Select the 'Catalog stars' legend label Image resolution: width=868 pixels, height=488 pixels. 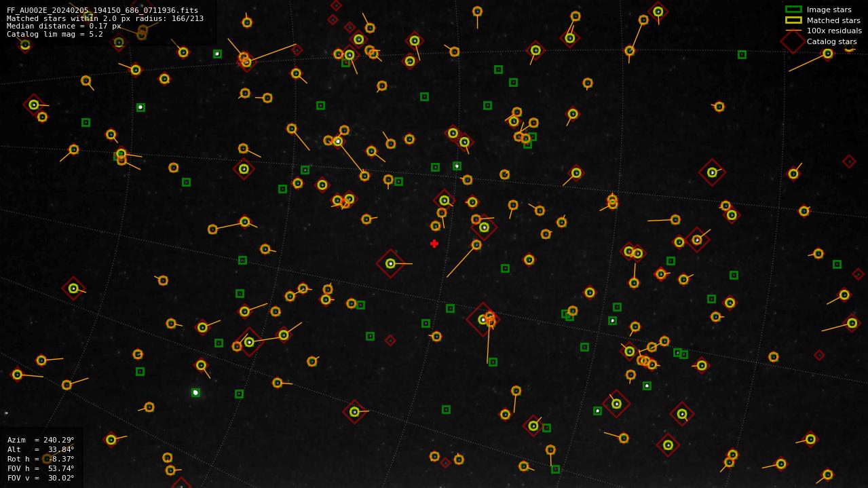click(x=831, y=41)
